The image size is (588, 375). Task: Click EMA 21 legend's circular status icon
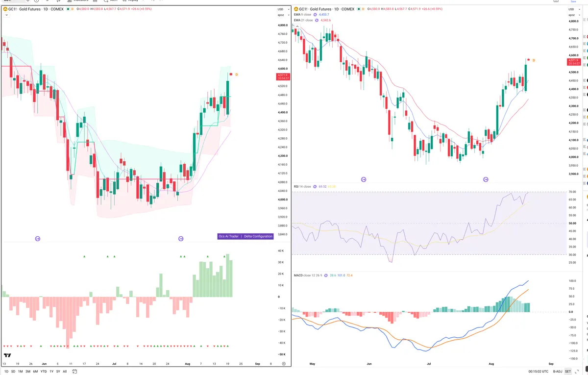[317, 21]
